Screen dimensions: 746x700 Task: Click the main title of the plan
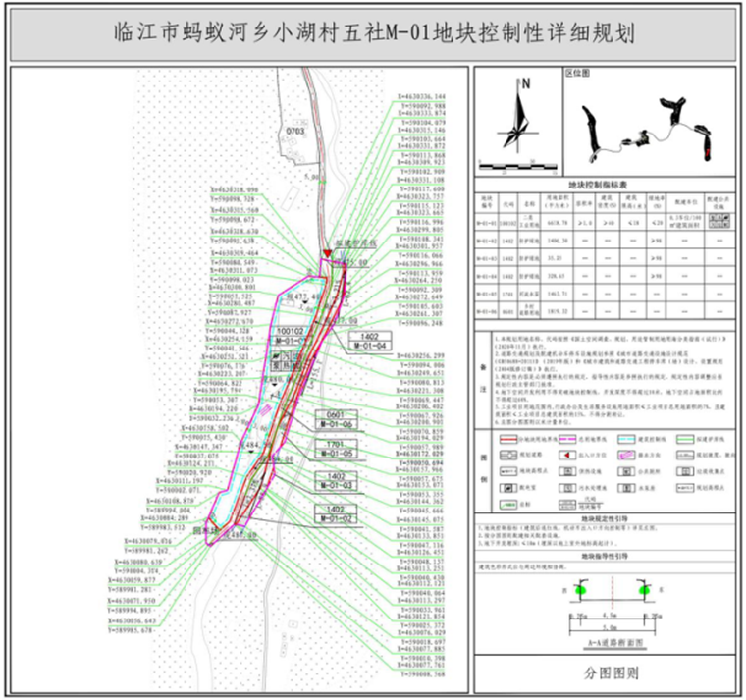pos(373,33)
